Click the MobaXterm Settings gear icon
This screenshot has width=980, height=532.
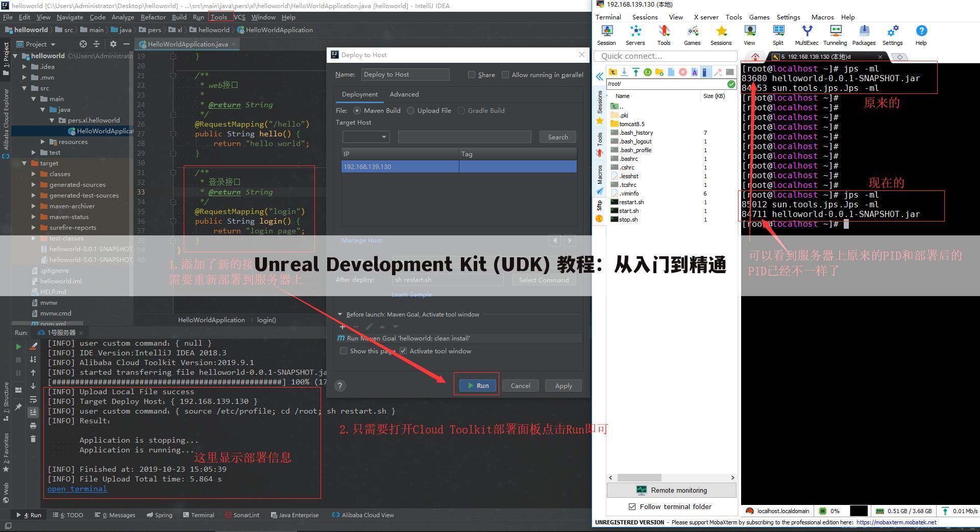click(892, 35)
